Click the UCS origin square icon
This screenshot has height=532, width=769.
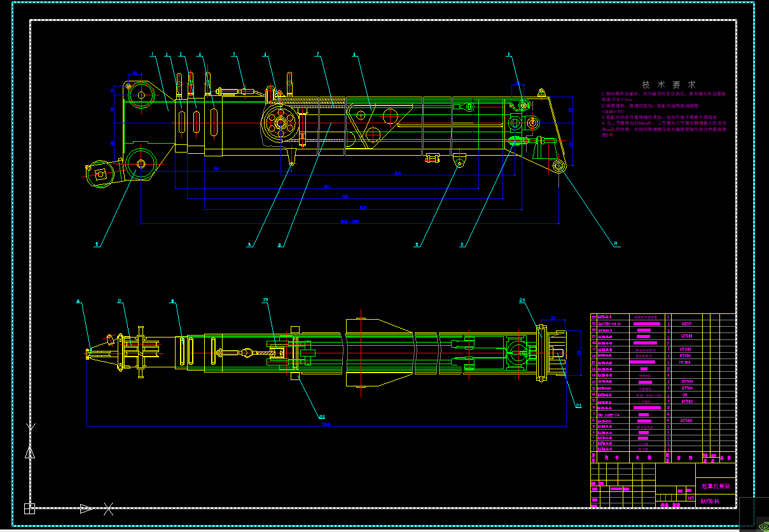coord(29,508)
